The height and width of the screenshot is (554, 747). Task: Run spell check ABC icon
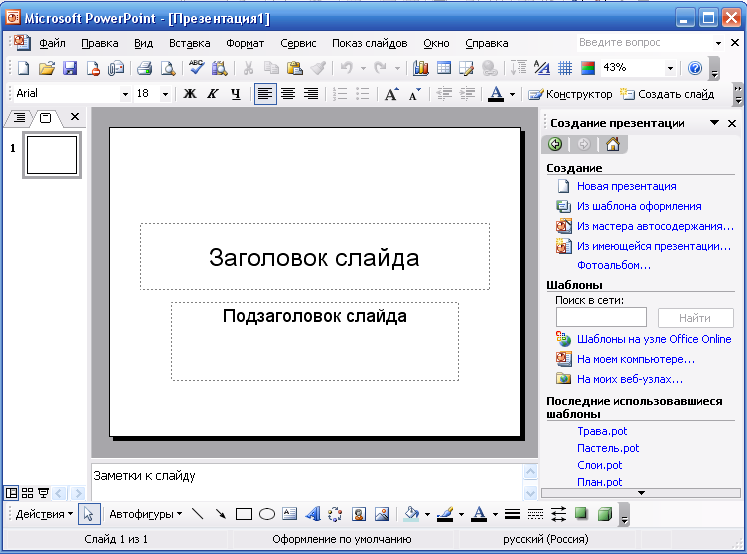196,67
